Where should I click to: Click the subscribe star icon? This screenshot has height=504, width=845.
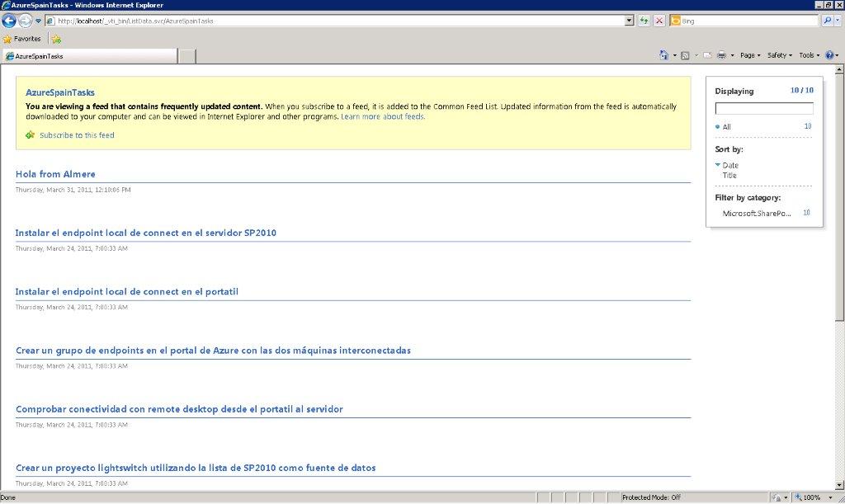coord(31,134)
